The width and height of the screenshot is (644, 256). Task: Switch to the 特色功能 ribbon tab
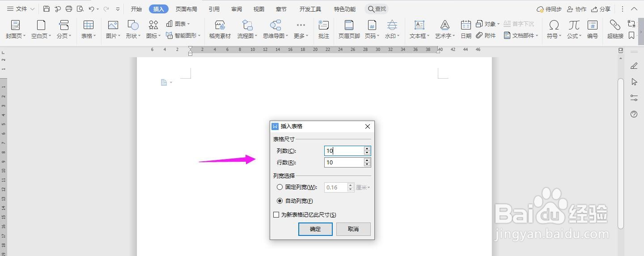(345, 9)
